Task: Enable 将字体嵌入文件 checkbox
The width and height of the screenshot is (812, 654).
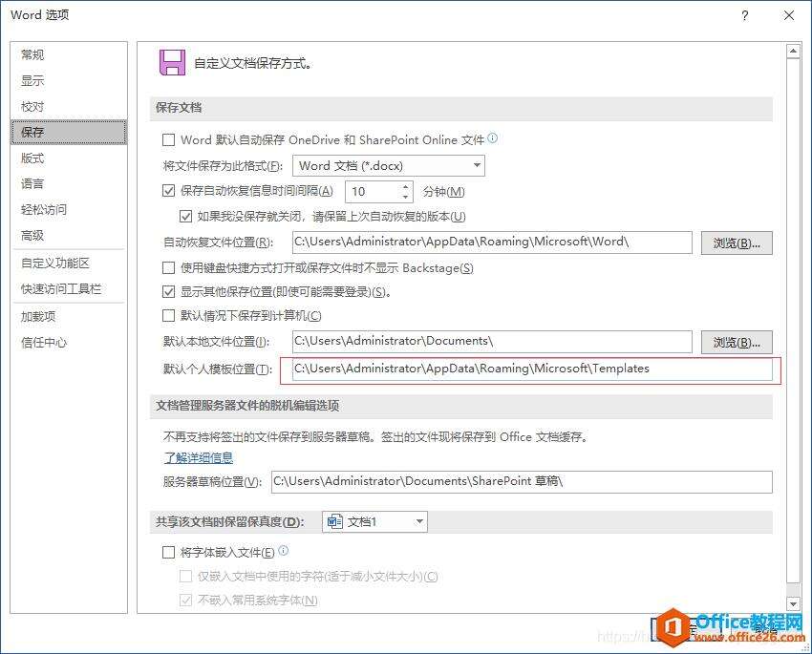Action: click(x=168, y=553)
